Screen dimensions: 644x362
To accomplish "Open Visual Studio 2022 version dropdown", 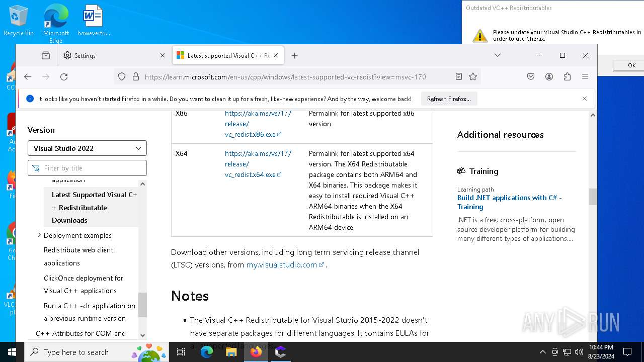I will point(87,148).
